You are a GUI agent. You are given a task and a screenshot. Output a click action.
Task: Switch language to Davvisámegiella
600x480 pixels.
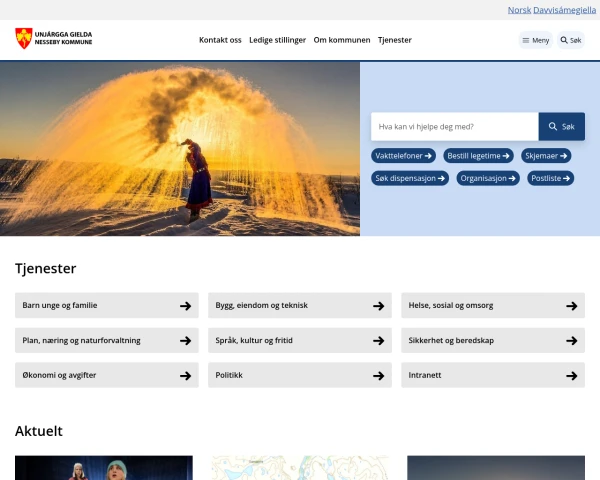pyautogui.click(x=564, y=9)
